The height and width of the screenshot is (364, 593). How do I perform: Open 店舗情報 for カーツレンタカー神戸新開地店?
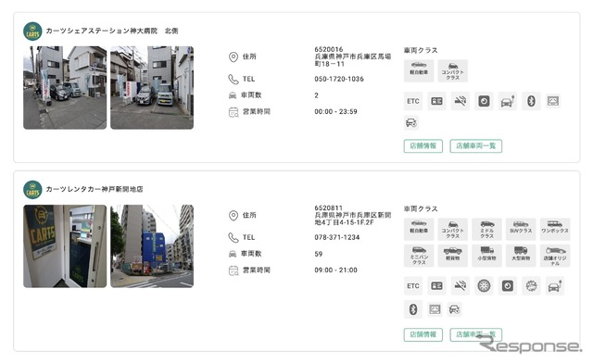coord(423,334)
